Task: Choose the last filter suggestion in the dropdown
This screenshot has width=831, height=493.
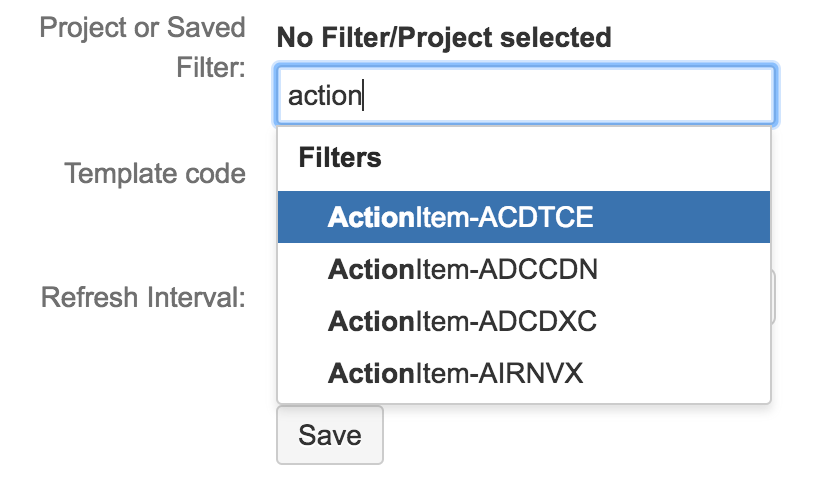Action: pyautogui.click(x=455, y=374)
